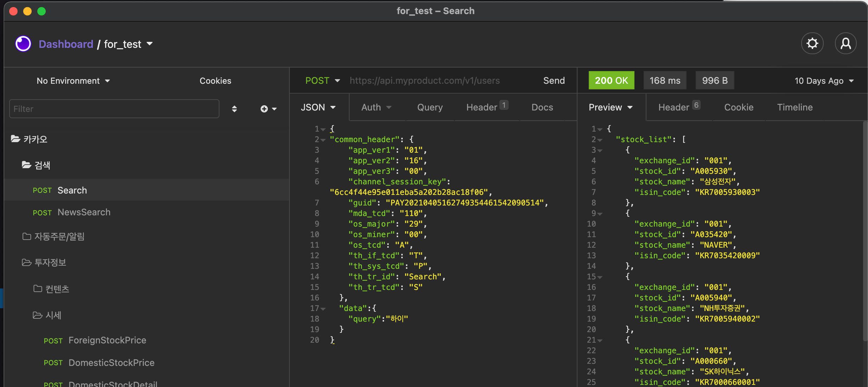Click the plus create-request icon
This screenshot has height=387, width=868.
(x=264, y=109)
